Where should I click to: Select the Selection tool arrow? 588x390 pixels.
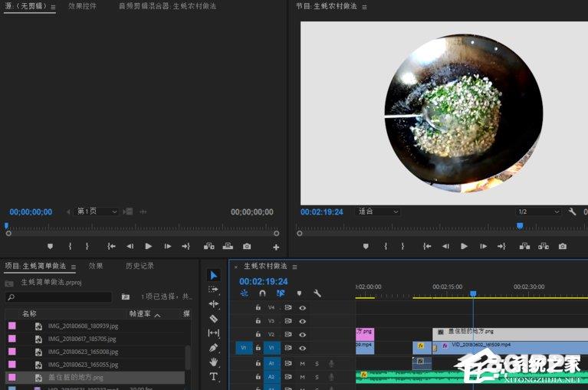[213, 275]
